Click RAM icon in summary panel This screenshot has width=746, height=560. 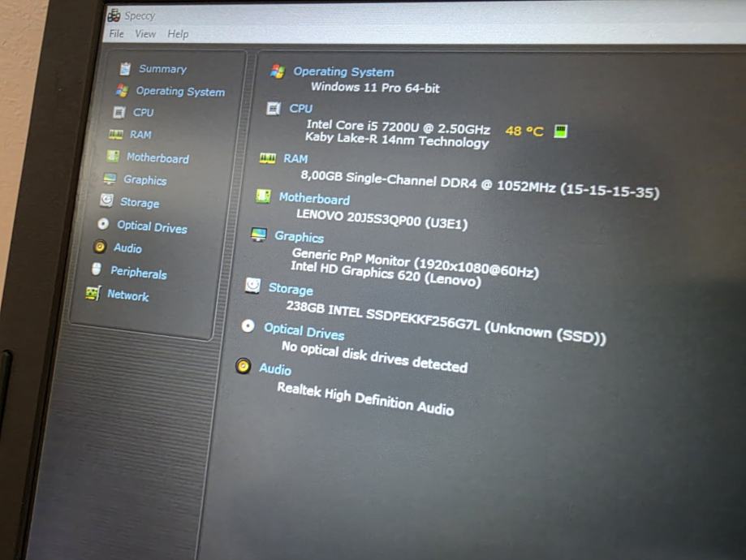click(267, 158)
